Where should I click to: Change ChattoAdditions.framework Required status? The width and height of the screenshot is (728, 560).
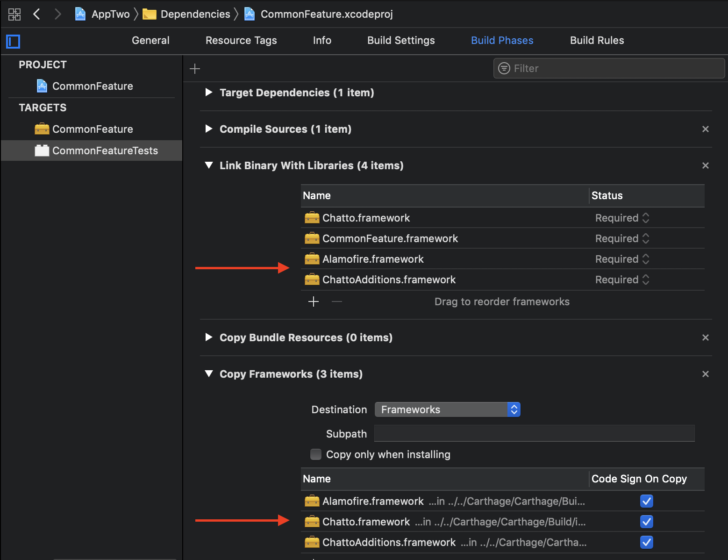pyautogui.click(x=622, y=280)
